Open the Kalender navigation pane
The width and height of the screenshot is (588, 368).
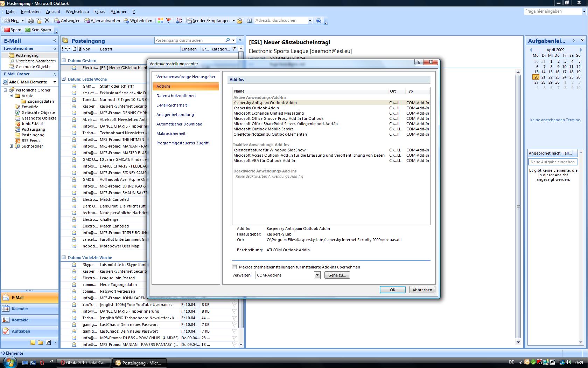[x=30, y=309]
